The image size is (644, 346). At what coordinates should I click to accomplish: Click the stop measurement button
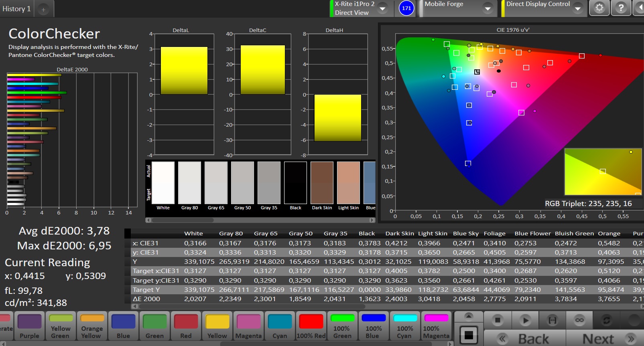pyautogui.click(x=498, y=320)
